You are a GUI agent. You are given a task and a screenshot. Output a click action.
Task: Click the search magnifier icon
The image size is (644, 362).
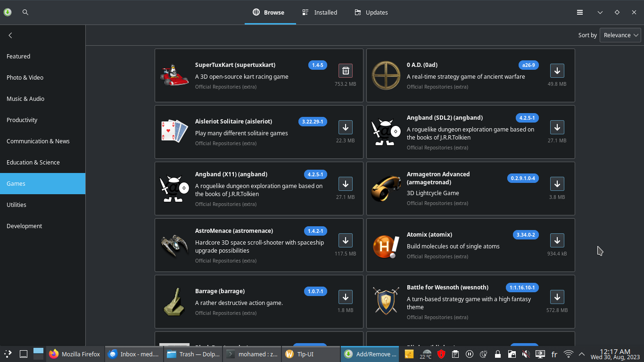[25, 12]
